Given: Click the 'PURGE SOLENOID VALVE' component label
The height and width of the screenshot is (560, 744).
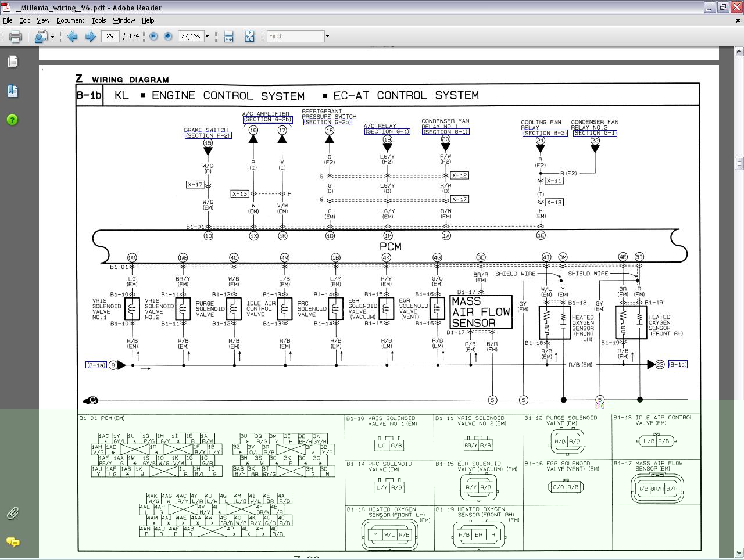Looking at the screenshot, I should point(209,309).
